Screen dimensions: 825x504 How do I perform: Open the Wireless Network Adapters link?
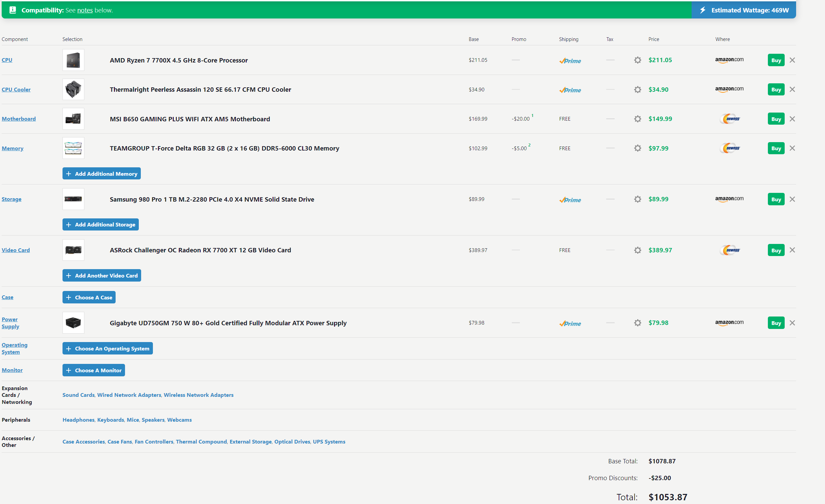(199, 395)
